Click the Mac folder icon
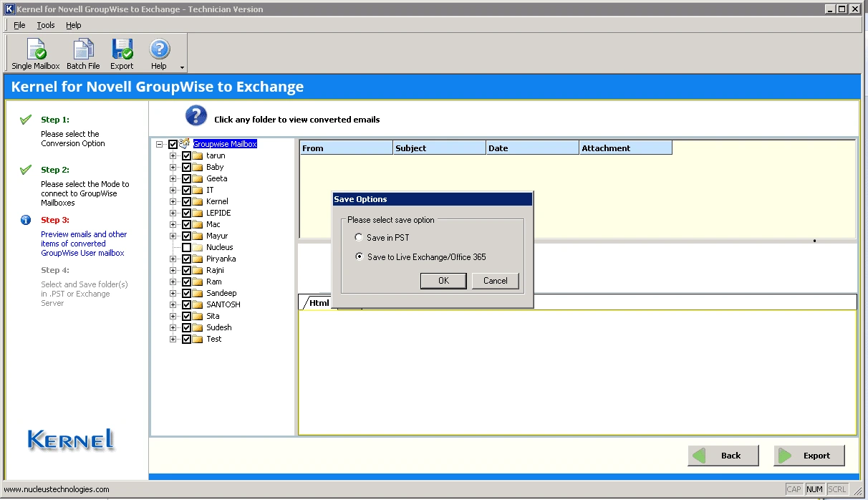This screenshot has width=868, height=500. (x=198, y=224)
